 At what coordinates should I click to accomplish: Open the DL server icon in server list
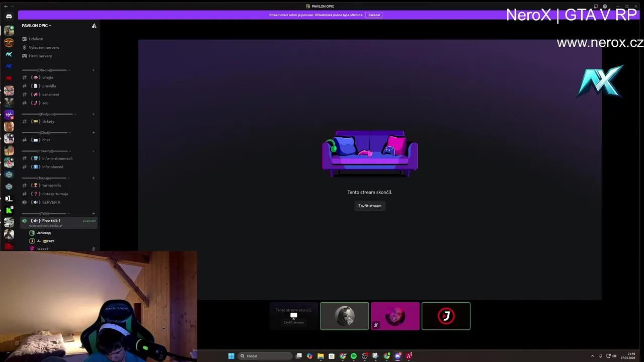[x=9, y=199]
